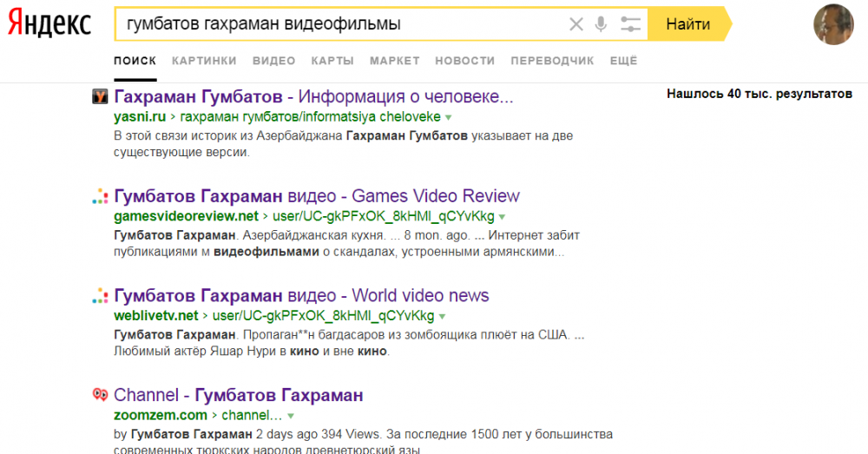Expand dropdown arrow next to gamesvideoreview.net URL
868x454 pixels.
point(502,217)
